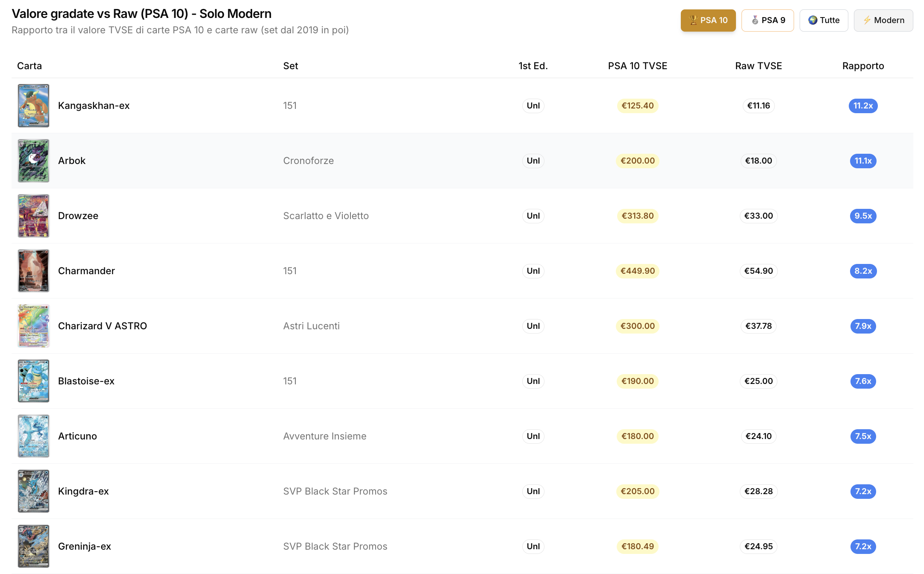Viewport: 924px width, 574px height.
Task: Click the Unl edition badge for Articuno
Action: [x=533, y=436]
